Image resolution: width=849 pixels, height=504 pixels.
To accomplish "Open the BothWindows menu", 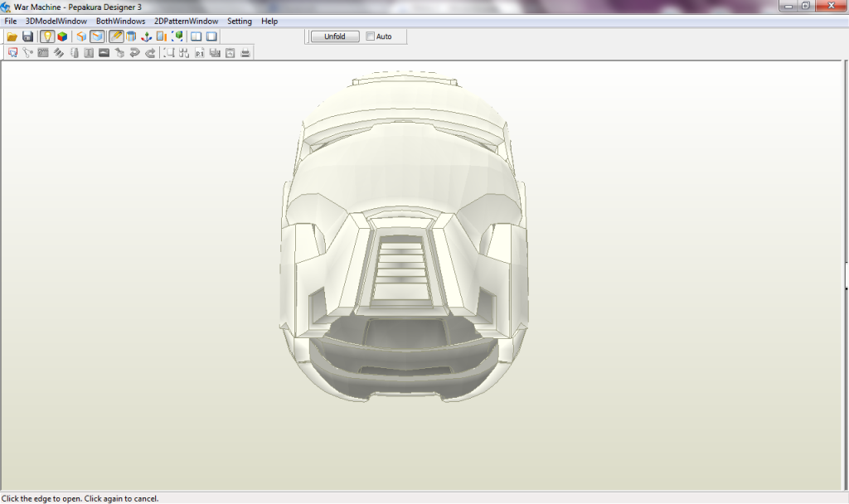I will [x=121, y=21].
